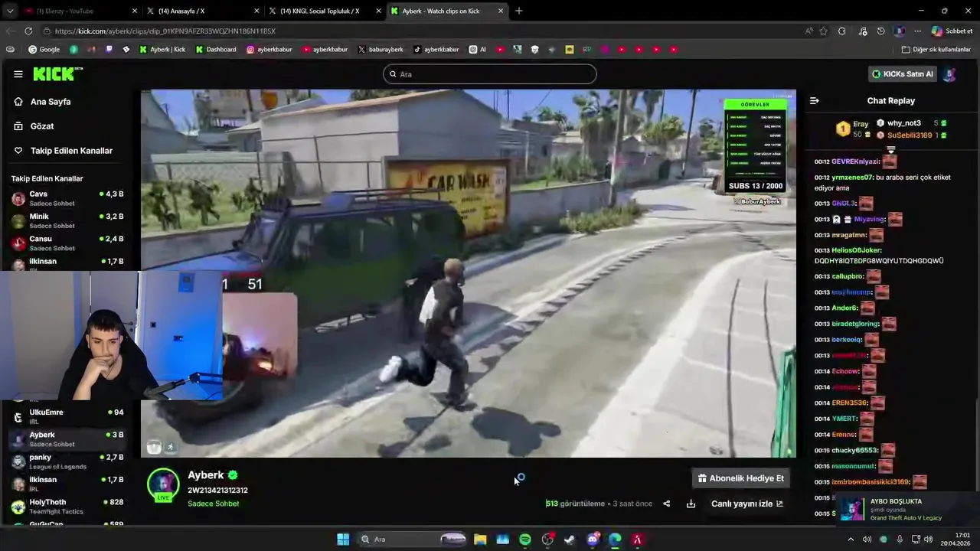Click the clip video player
The height and width of the screenshot is (551, 980).
[x=469, y=273]
